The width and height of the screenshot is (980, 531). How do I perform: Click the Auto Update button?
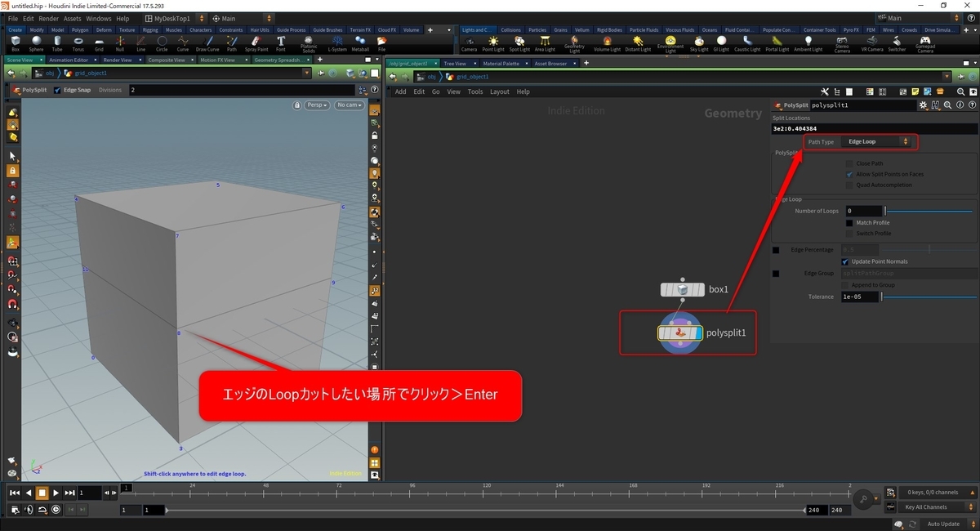[x=945, y=524]
